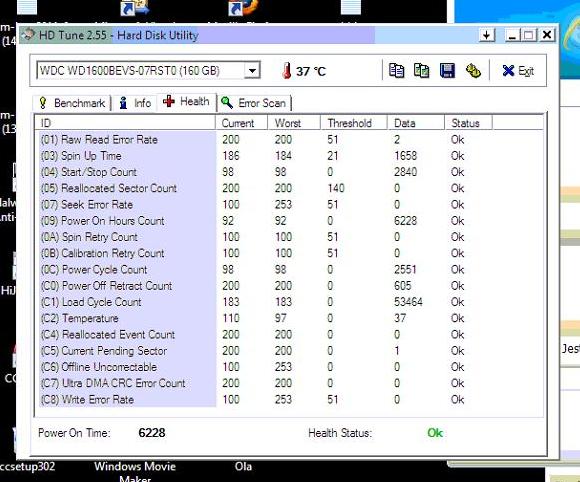The image size is (580, 482).
Task: Open the hard drive selection dropdown
Action: pos(252,70)
